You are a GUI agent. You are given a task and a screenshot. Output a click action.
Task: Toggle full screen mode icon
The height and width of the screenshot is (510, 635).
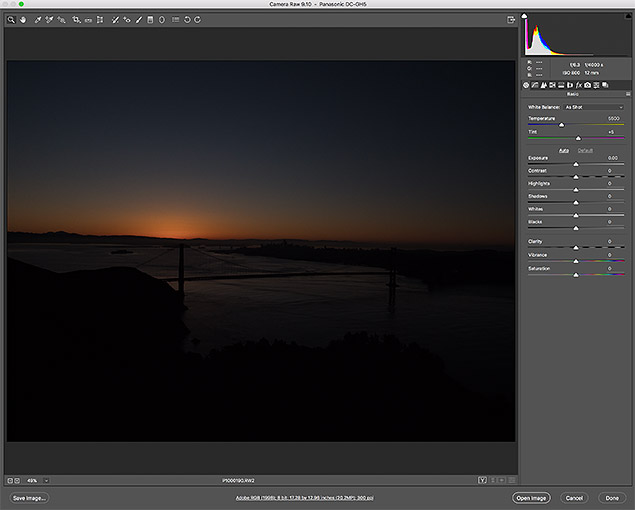point(511,19)
